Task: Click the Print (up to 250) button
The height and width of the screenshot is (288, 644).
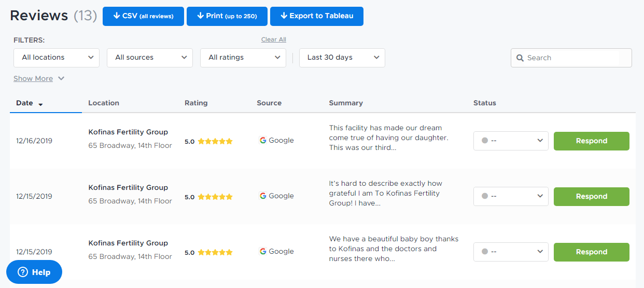Action: pyautogui.click(x=227, y=16)
